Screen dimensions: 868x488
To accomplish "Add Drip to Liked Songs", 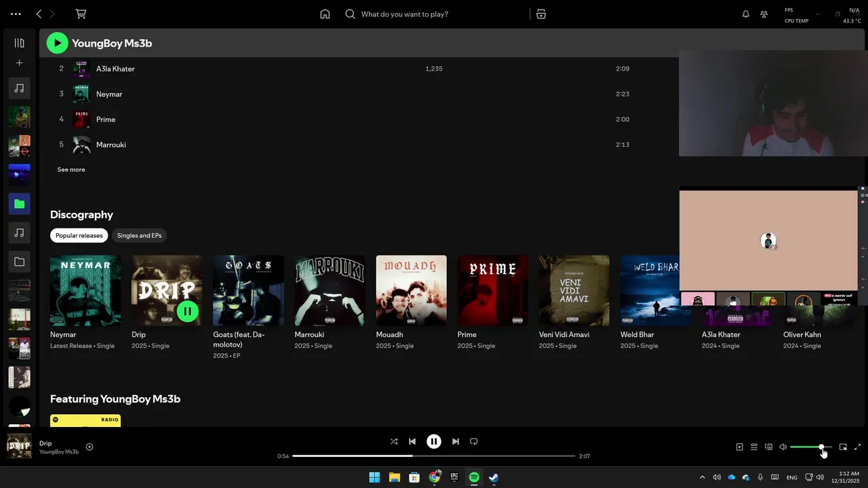I will pyautogui.click(x=90, y=447).
